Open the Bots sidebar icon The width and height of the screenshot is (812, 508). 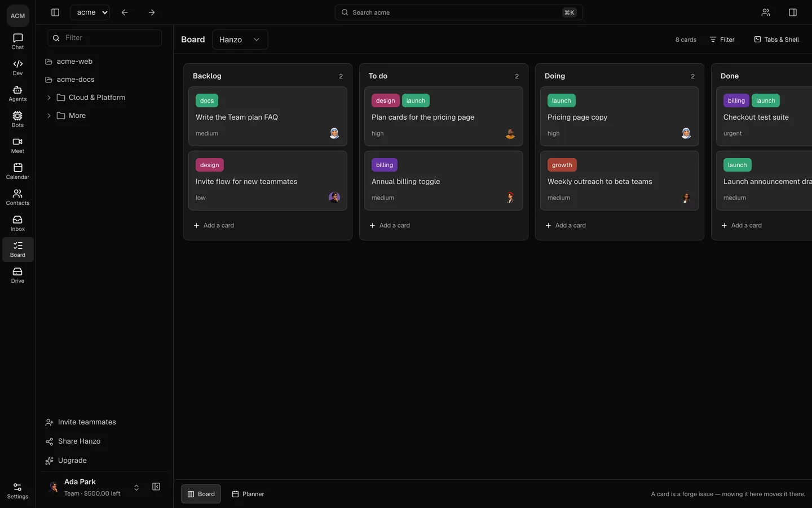coord(17,120)
